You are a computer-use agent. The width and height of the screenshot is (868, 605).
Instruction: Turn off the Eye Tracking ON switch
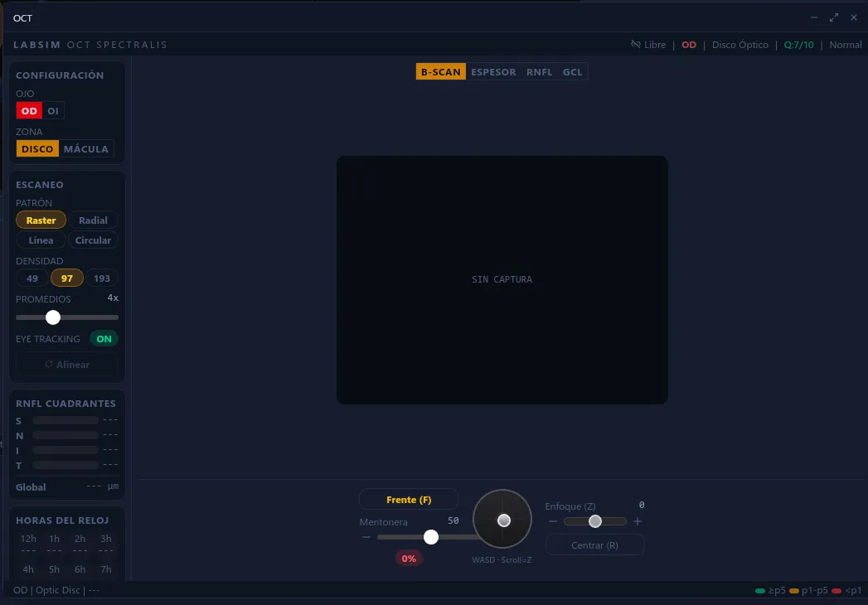pyautogui.click(x=104, y=339)
